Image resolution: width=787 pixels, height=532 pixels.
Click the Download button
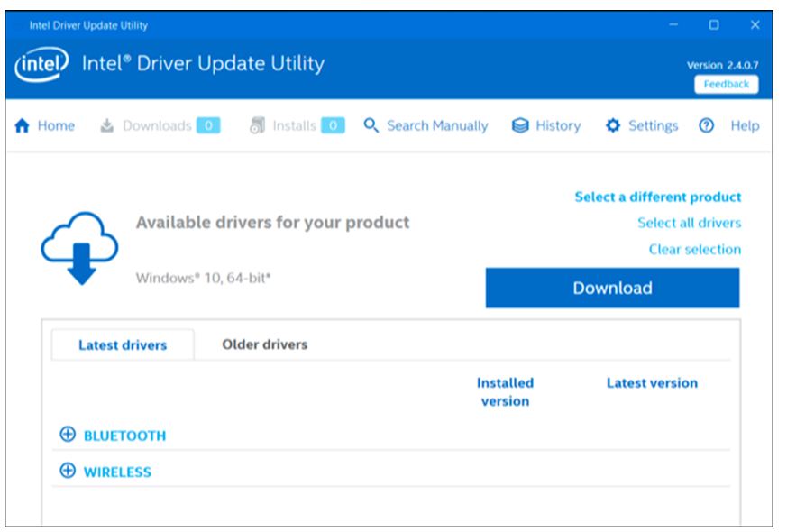612,288
